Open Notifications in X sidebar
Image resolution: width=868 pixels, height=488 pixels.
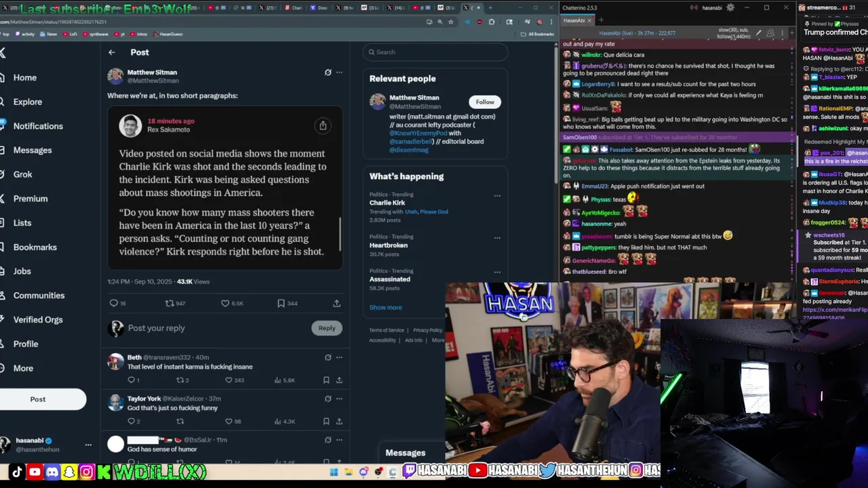(38, 126)
